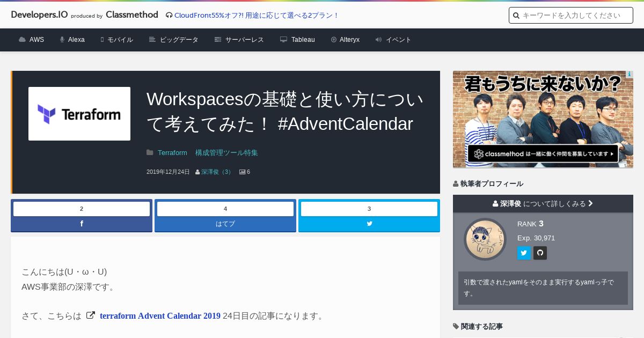
Task: Click the mobile phone icon in navbar
Action: [102, 40]
